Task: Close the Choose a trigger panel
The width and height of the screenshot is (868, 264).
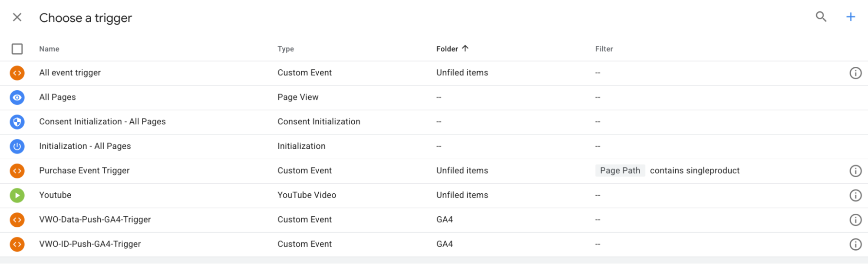Action: (x=17, y=17)
